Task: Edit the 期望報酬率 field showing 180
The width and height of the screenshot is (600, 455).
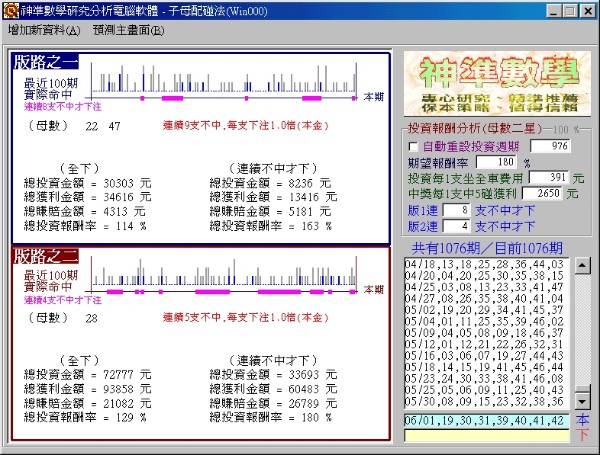Action: pyautogui.click(x=496, y=162)
